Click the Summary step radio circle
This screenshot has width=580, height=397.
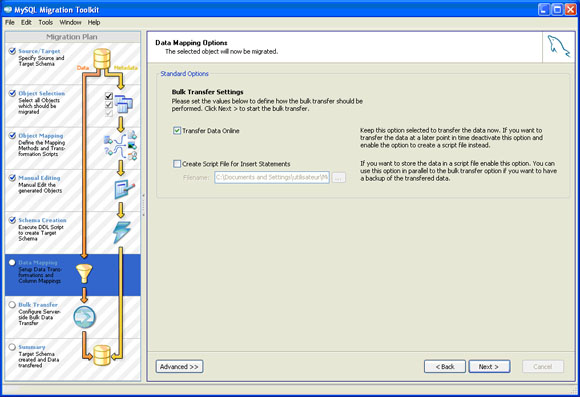(12, 347)
